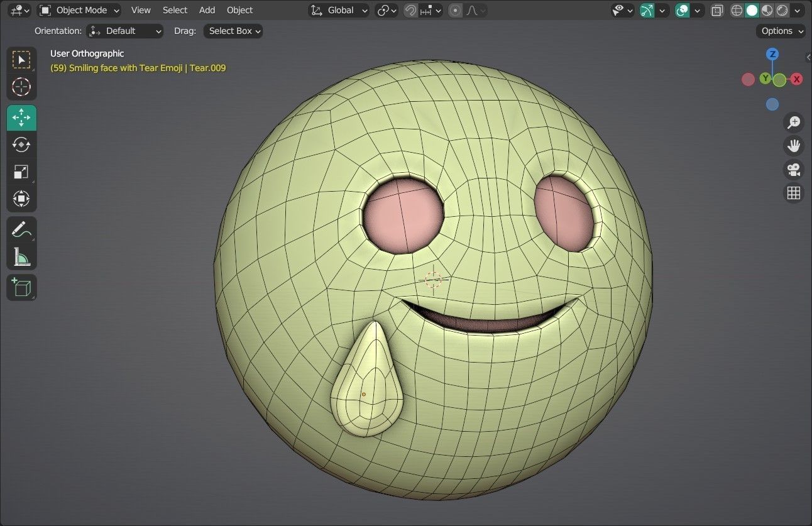812x526 pixels.
Task: Click the red X axis gizmo handle
Action: tap(797, 79)
